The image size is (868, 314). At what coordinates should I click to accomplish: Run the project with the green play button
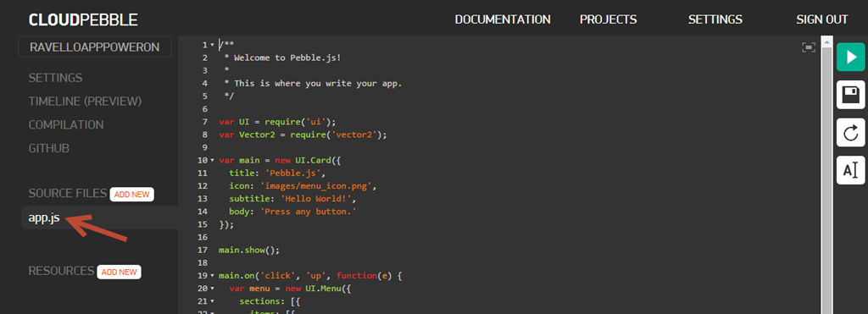(851, 57)
